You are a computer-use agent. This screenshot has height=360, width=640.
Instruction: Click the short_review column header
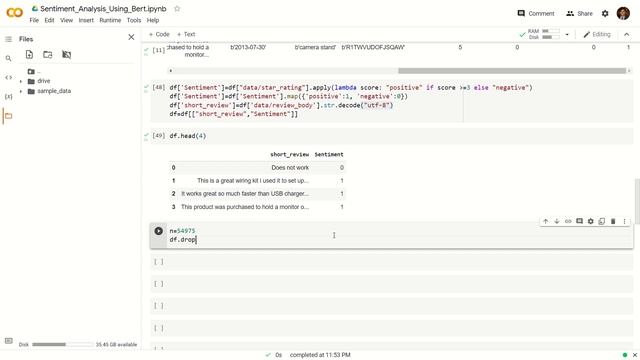(x=289, y=154)
